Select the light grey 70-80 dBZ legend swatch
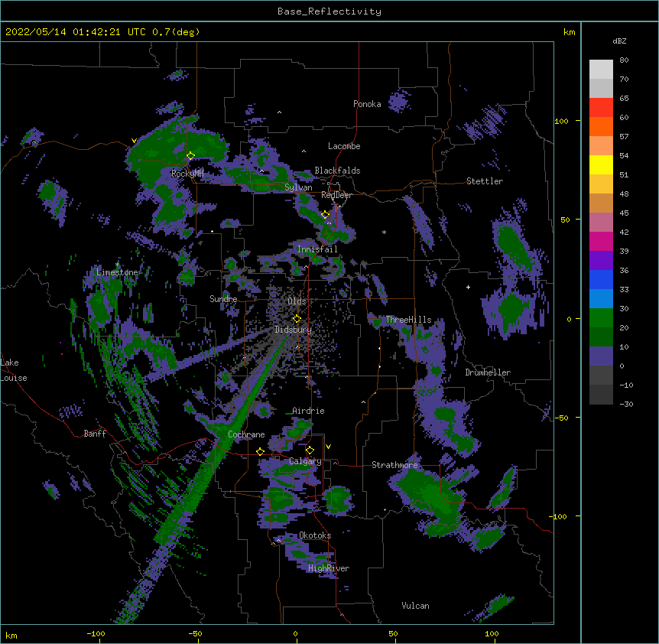Screen dimensions: 659x644 (x=601, y=70)
